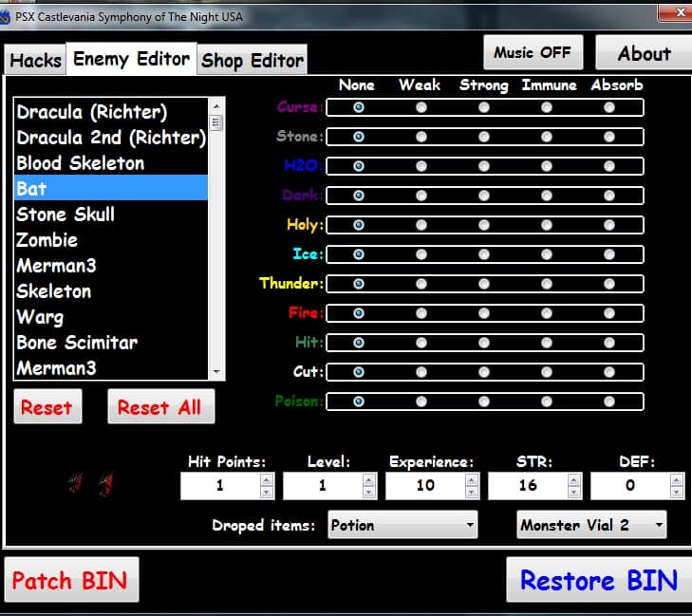
Task: Click enemy list scrollbar up arrow
Action: tap(216, 106)
